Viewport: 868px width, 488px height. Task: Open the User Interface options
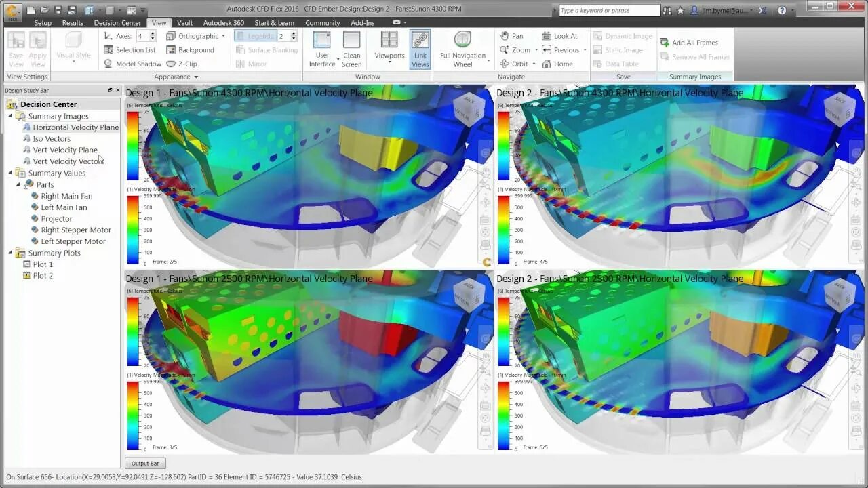[x=322, y=49]
